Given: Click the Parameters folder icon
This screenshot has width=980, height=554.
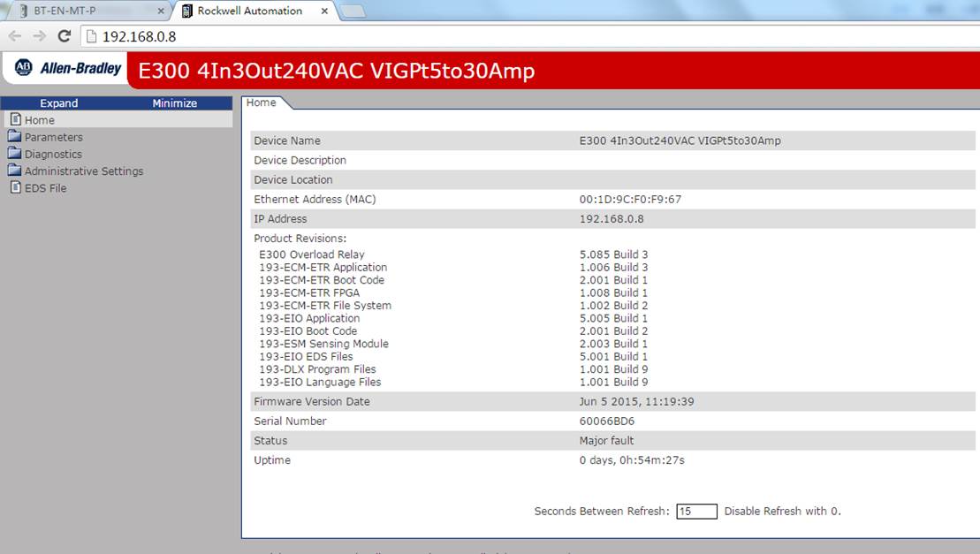Looking at the screenshot, I should point(14,136).
